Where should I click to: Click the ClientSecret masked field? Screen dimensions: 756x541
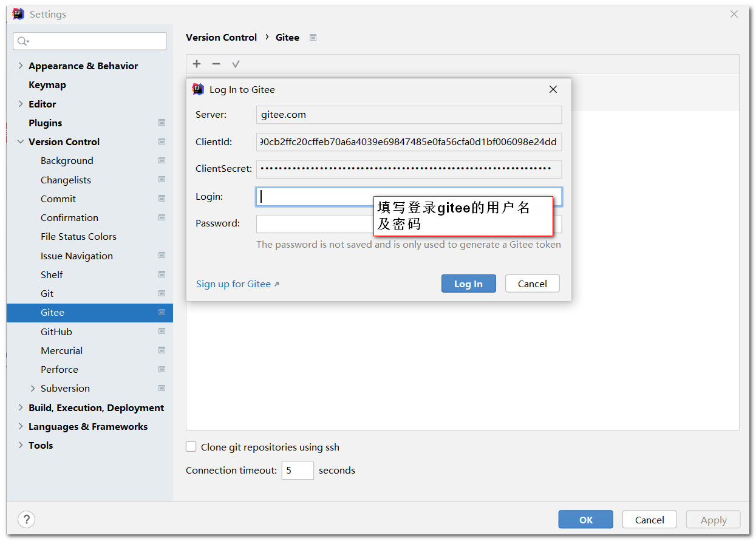(409, 169)
